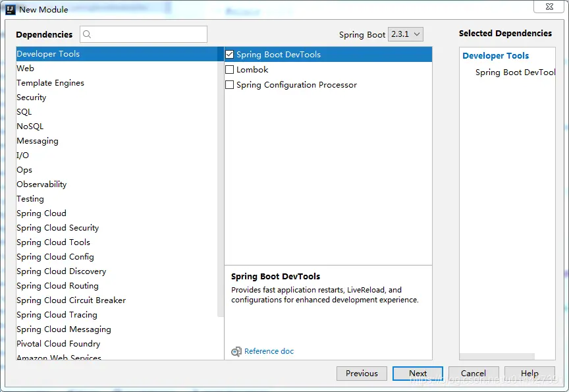This screenshot has width=569, height=392.
Task: Open the Spring Boot version dropdown
Action: coord(405,34)
